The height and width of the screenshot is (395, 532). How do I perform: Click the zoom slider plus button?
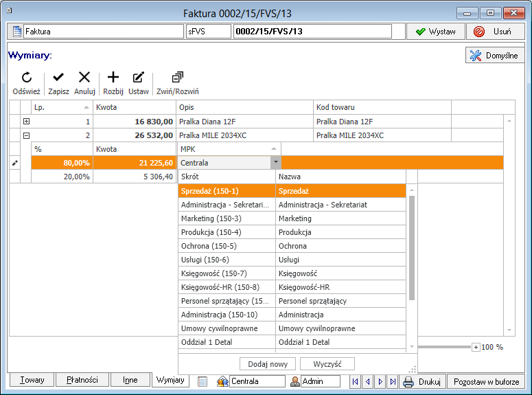(x=476, y=347)
